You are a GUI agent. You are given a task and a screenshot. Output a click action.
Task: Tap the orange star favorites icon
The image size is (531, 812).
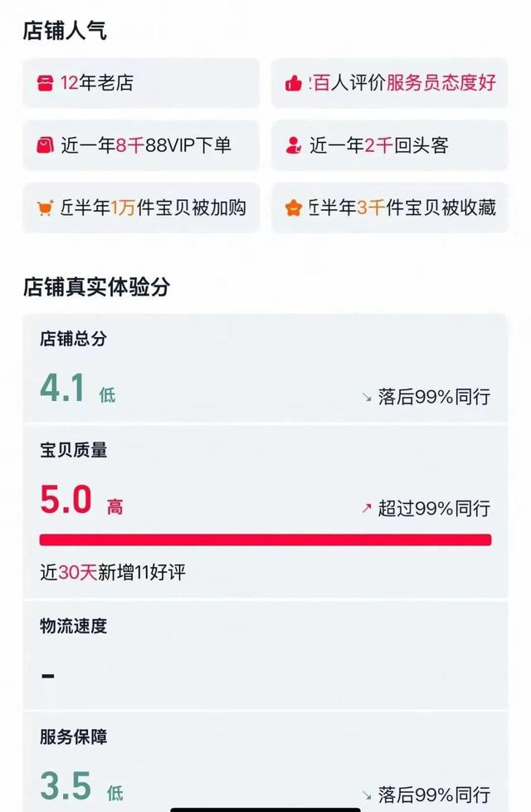(293, 208)
